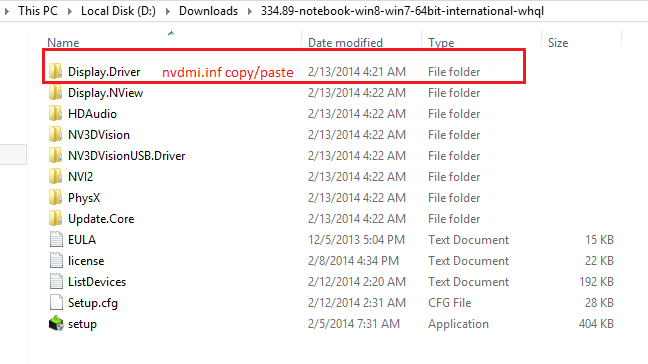The height and width of the screenshot is (364, 648).
Task: Click the EULA text document icon
Action: coord(56,240)
